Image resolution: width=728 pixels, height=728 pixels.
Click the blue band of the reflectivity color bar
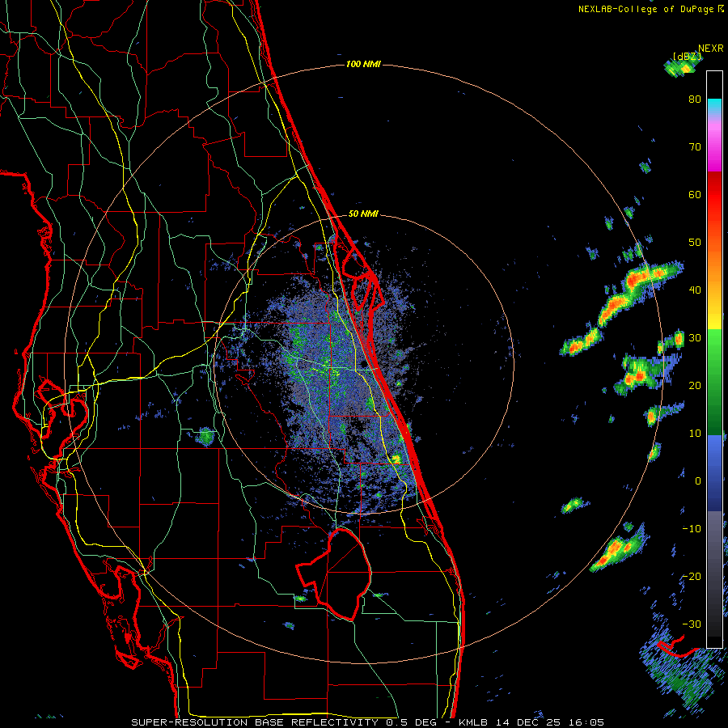pos(714,472)
